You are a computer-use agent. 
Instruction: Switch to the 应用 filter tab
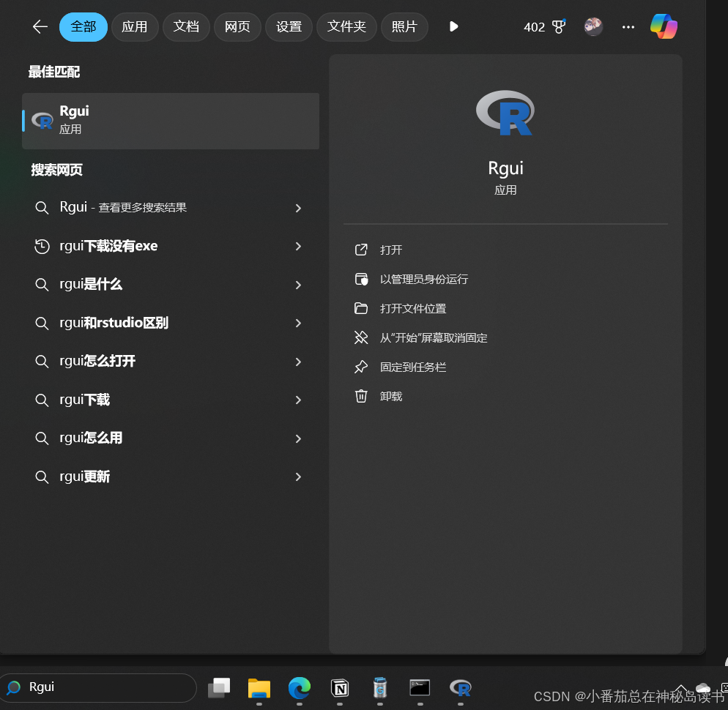tap(135, 26)
